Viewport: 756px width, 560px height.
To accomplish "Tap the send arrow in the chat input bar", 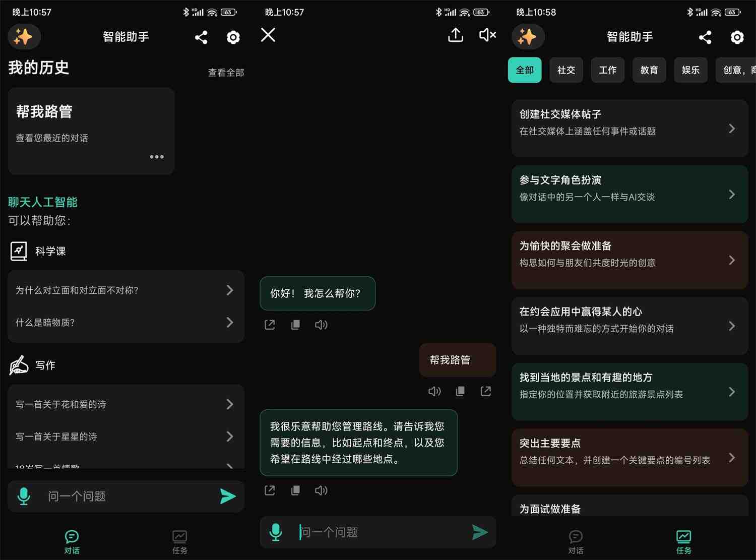I will click(x=480, y=532).
